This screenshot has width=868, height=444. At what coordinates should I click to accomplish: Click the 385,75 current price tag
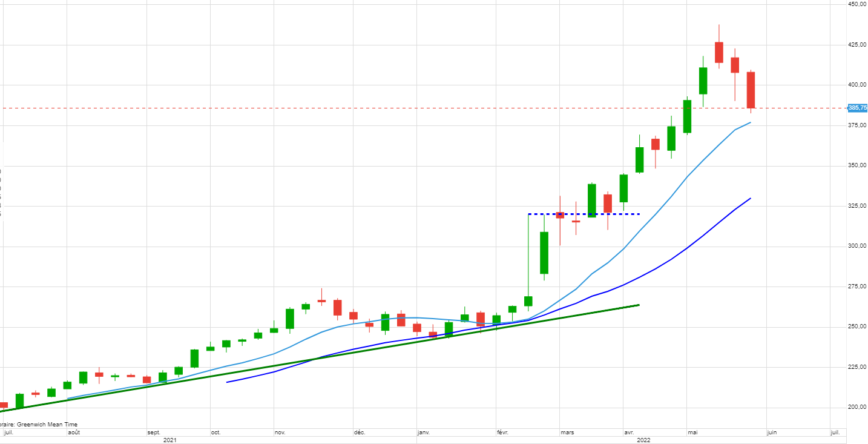[857, 108]
